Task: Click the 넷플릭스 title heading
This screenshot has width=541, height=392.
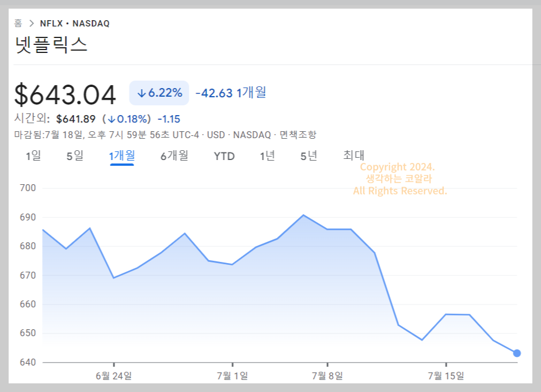Action: [51, 45]
